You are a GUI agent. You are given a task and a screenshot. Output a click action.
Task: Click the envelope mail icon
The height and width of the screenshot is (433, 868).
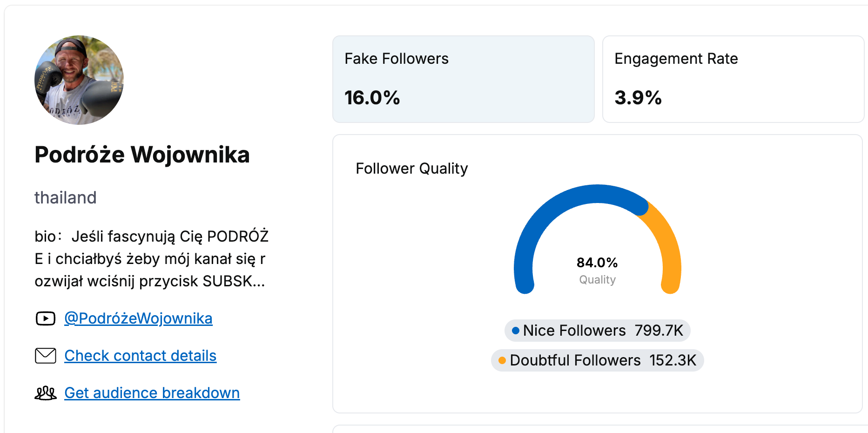click(46, 356)
